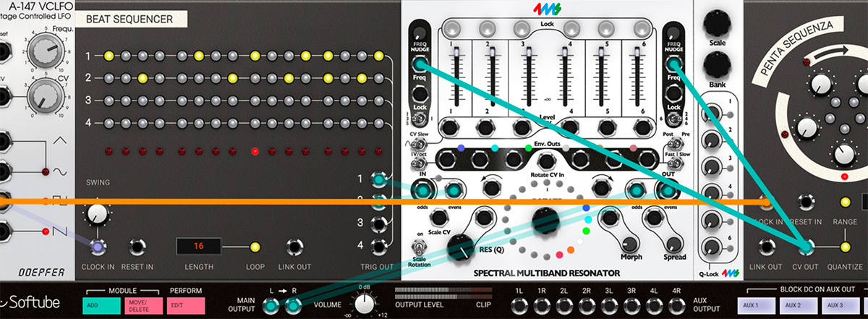Viewport: 868px width, 319px height.
Task: Click the Beat Sequencer CLOCK IN jack
Action: 98,247
